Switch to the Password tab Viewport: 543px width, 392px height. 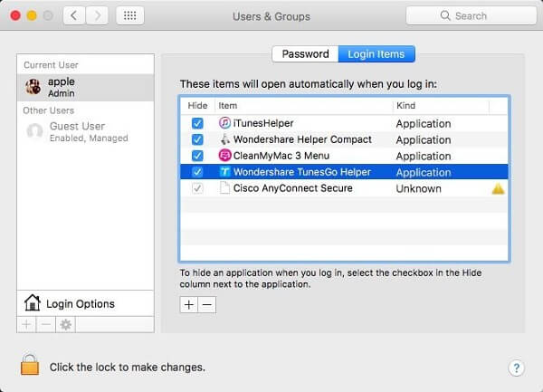click(305, 53)
